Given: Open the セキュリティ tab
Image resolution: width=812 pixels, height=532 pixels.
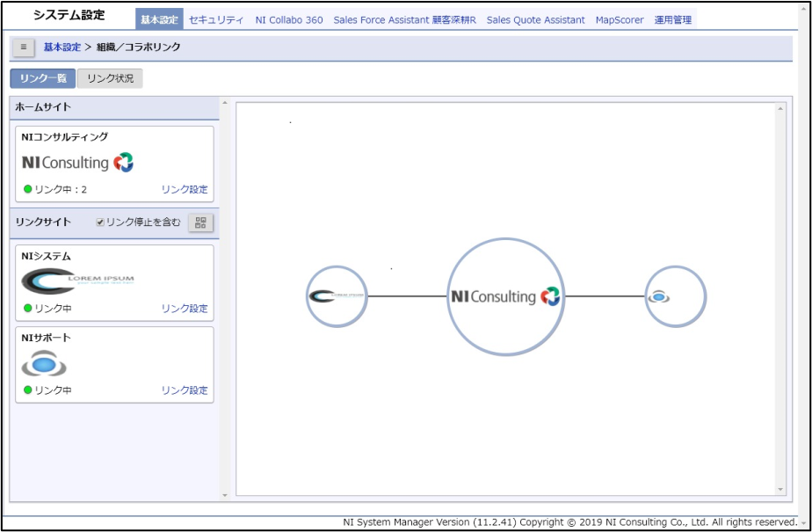Looking at the screenshot, I should 216,19.
